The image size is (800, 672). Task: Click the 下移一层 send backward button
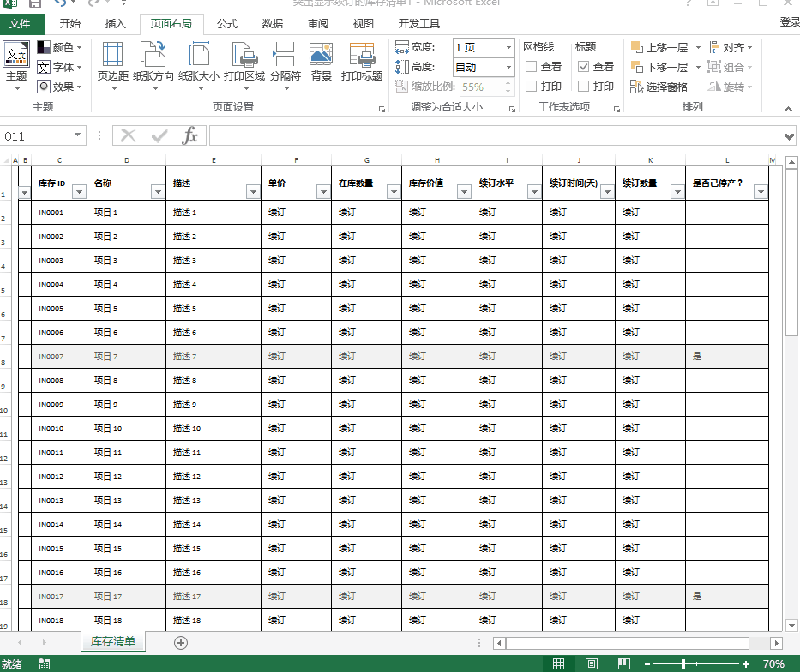tap(659, 68)
